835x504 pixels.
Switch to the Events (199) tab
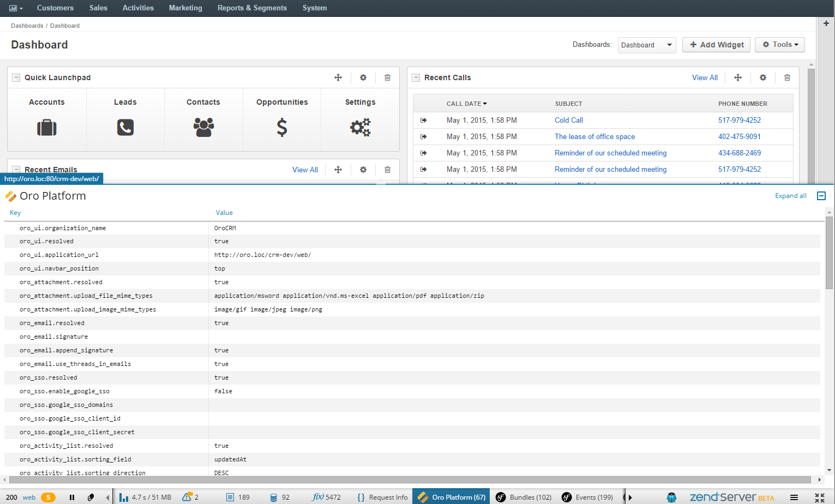pos(587,497)
